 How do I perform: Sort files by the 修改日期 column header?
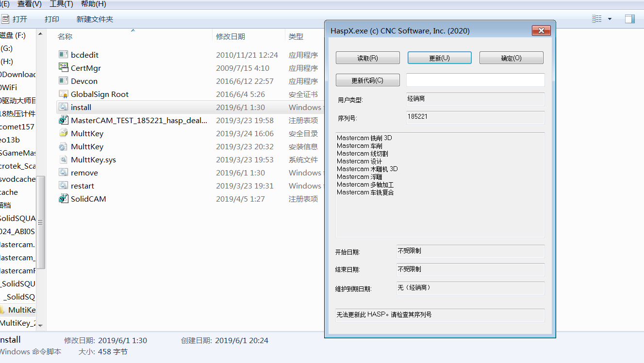[231, 36]
